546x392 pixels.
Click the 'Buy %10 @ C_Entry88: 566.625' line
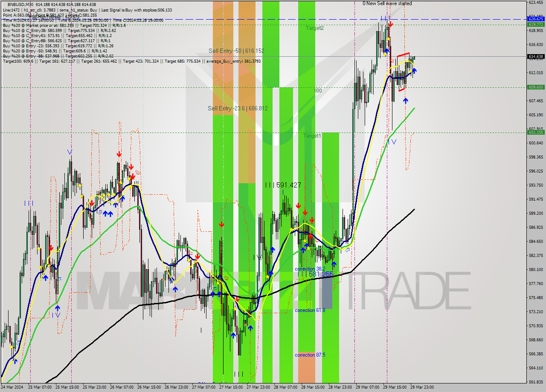click(58, 40)
